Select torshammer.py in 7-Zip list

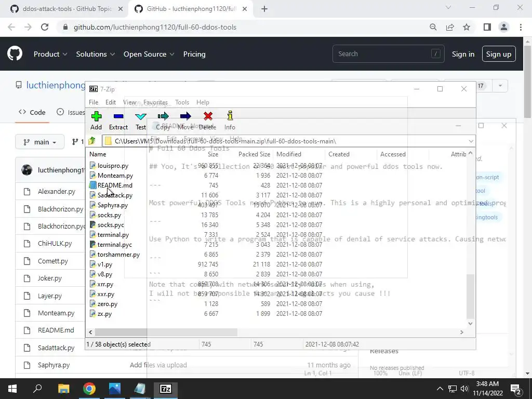(x=119, y=255)
